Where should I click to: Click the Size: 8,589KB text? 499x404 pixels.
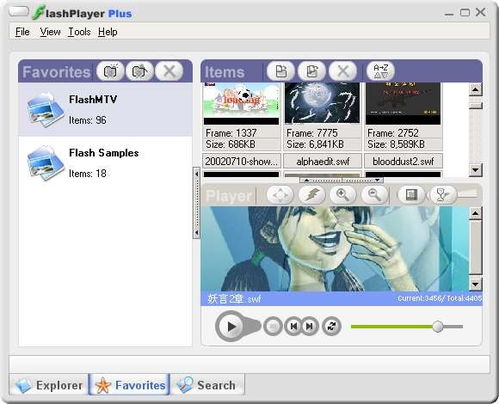396,144
